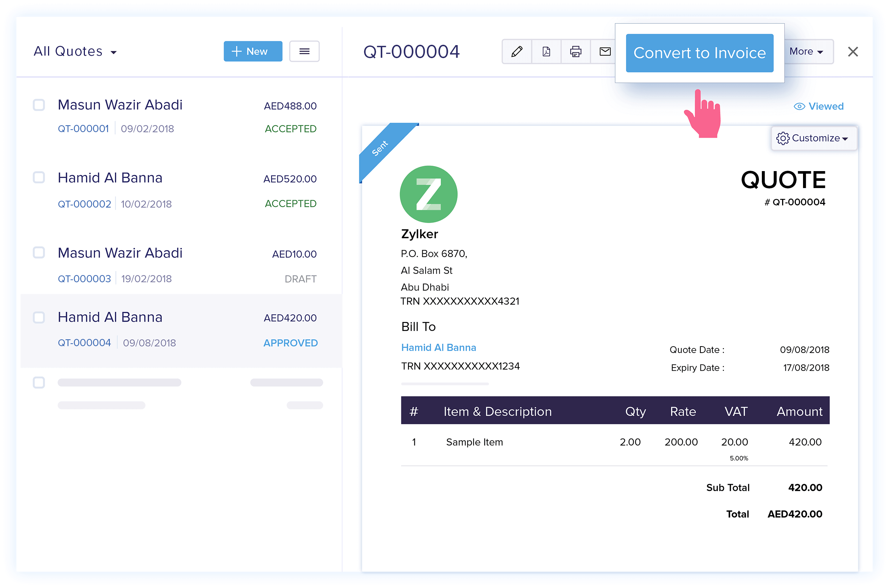Expand the More dropdown menu
The image size is (889, 588).
pos(806,51)
